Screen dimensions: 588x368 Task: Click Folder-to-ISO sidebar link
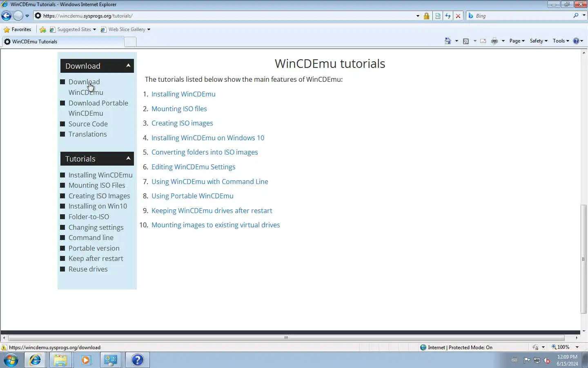pyautogui.click(x=89, y=217)
